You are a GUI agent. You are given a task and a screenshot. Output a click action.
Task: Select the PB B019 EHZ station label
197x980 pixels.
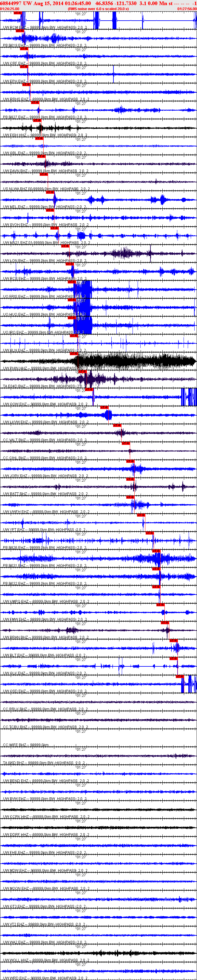click(x=45, y=46)
